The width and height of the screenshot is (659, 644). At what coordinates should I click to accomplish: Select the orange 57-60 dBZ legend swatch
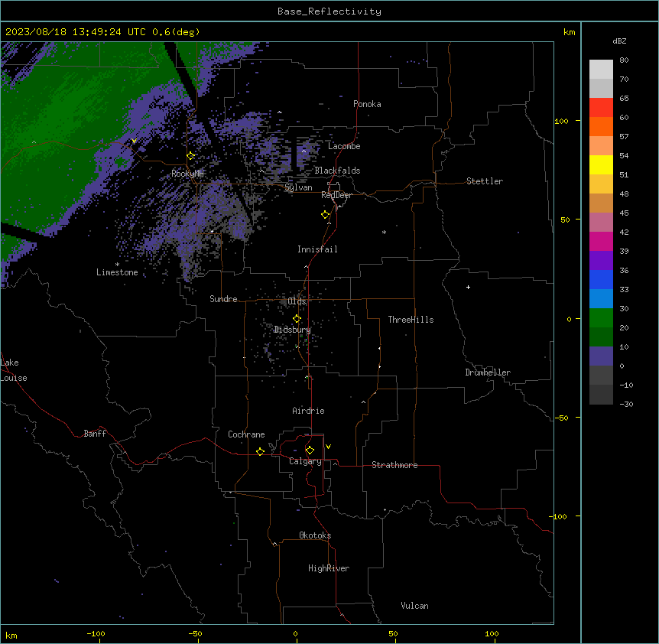pos(601,126)
